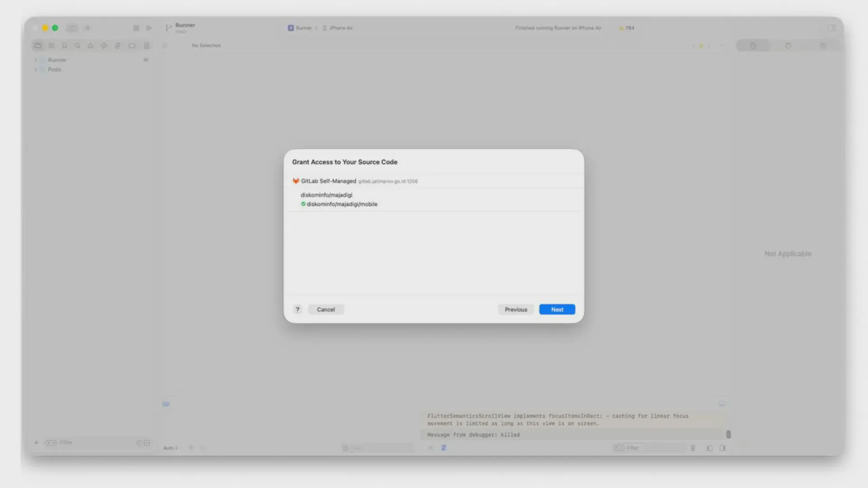Open the Test navigator
This screenshot has width=868, height=488.
pos(103,45)
